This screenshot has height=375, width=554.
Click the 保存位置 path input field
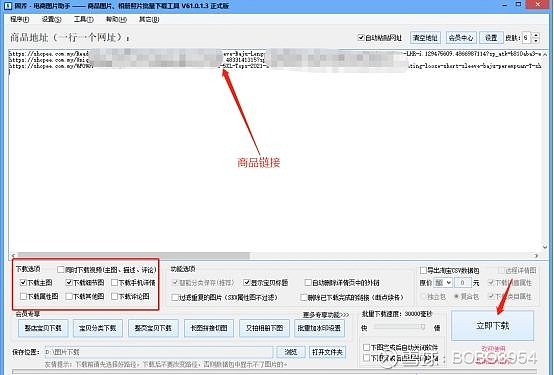(158, 352)
